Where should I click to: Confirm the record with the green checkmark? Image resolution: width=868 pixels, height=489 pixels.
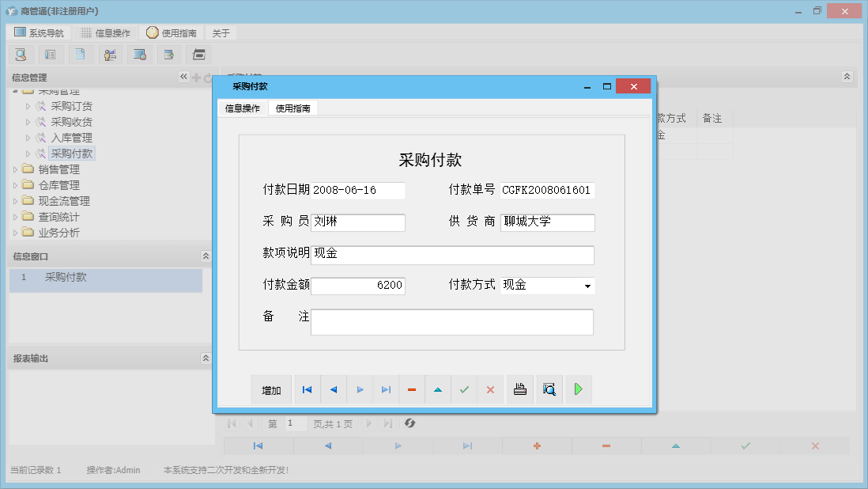[464, 389]
